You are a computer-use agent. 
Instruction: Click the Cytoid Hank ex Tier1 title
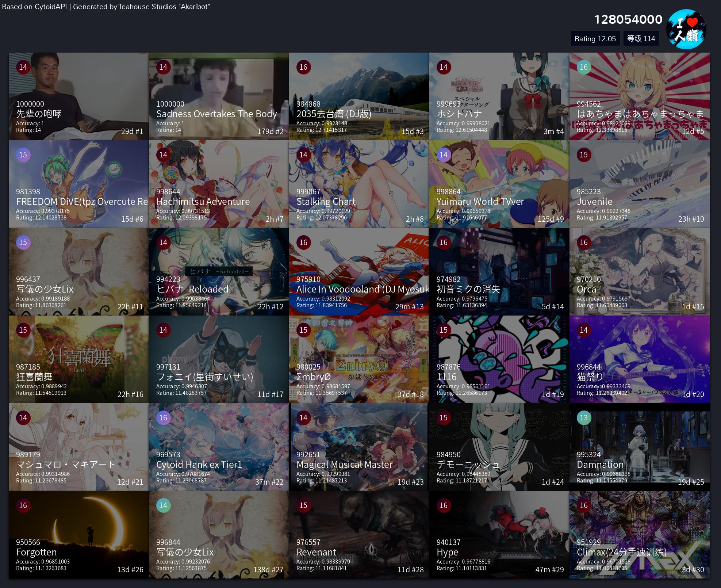(199, 465)
